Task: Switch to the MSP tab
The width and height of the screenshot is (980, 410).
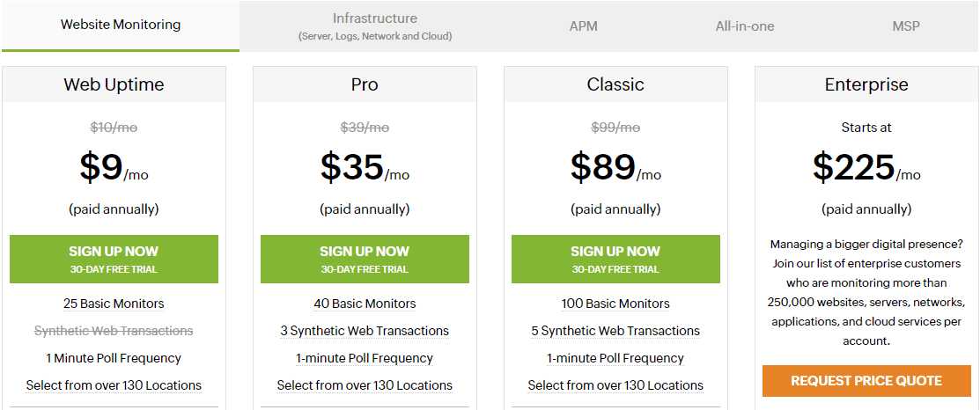Action: coord(906,26)
